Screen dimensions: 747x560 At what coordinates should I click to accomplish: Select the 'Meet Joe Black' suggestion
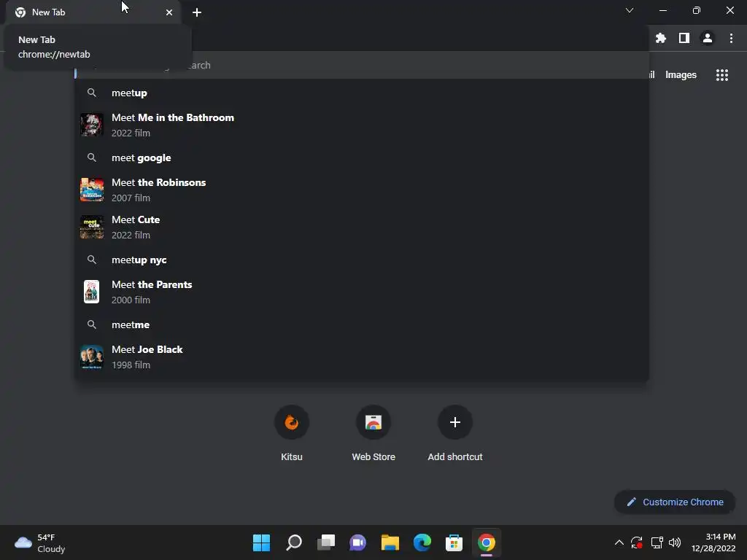362,356
